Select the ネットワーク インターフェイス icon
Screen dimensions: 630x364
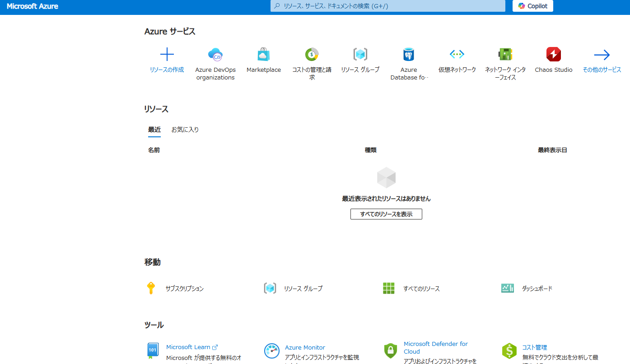pyautogui.click(x=505, y=54)
